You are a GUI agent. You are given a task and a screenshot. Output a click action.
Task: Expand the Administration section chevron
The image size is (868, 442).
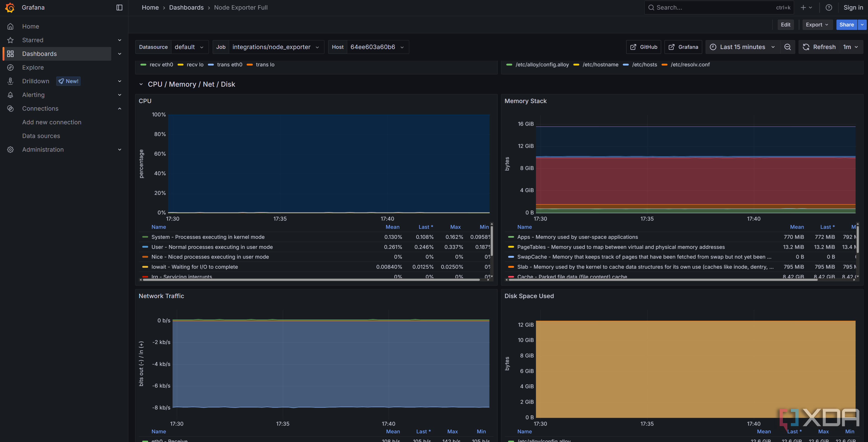point(120,150)
